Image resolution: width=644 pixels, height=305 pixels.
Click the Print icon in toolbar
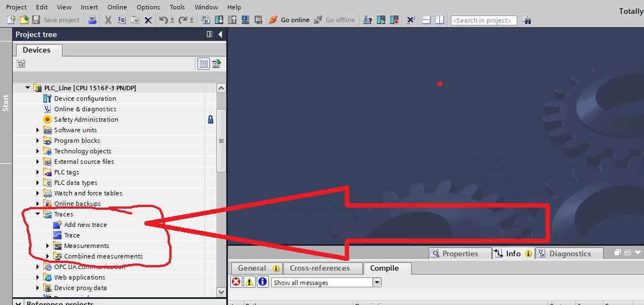[x=92, y=20]
